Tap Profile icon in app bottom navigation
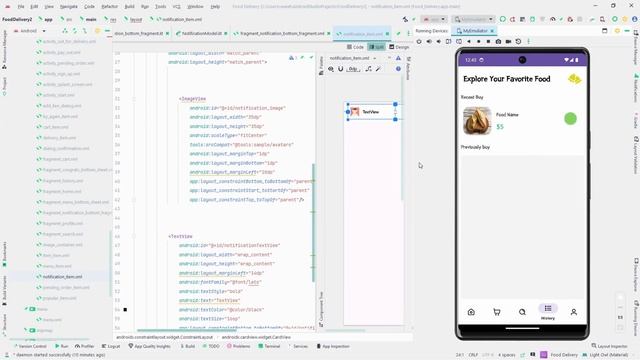The width and height of the screenshot is (640, 360). coord(573,312)
